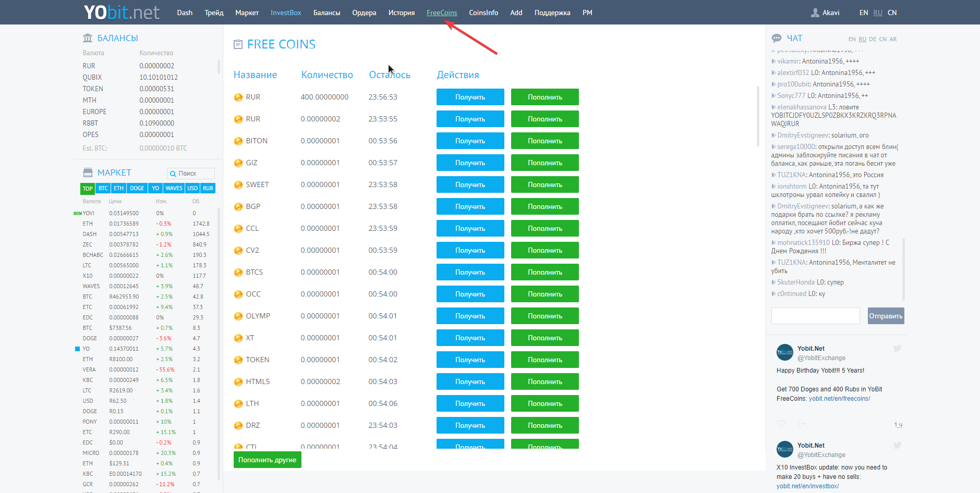The width and height of the screenshot is (980, 493).
Task: Open the Трейд menu item
Action: (x=214, y=13)
